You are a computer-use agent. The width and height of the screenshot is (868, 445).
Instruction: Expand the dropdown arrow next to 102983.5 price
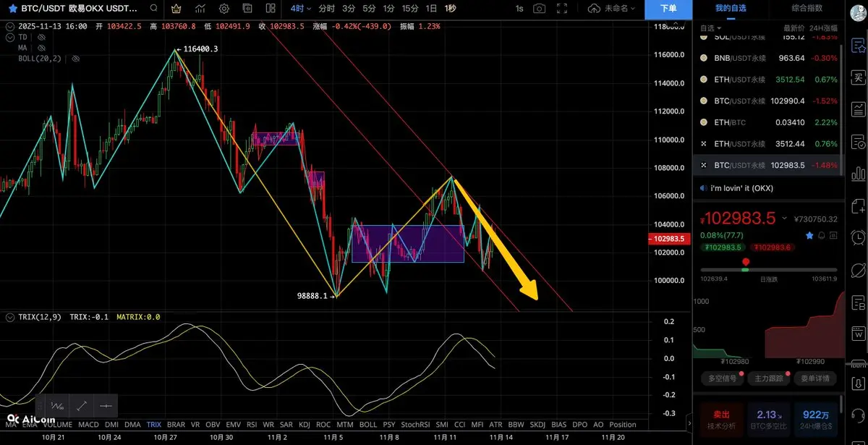pos(783,219)
